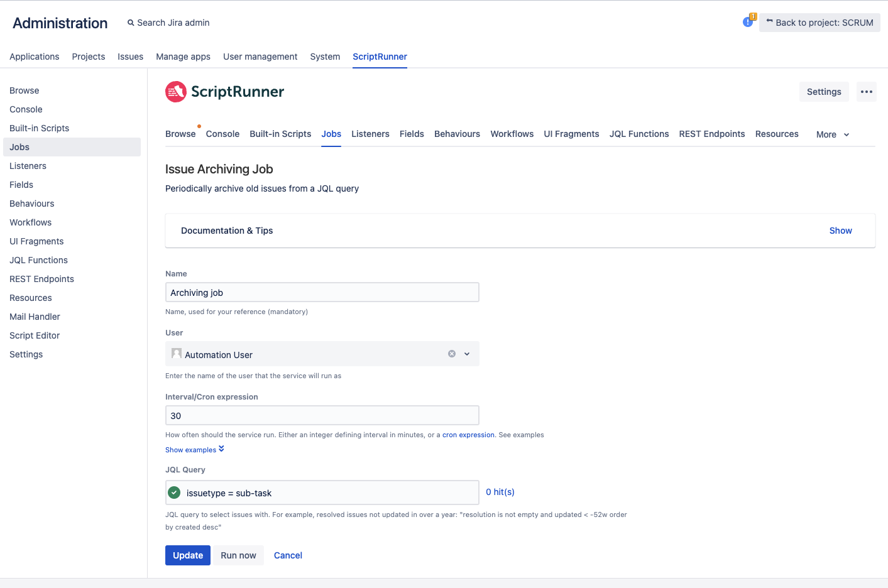The width and height of the screenshot is (888, 588).
Task: Switch to Behaviours tab
Action: point(457,134)
